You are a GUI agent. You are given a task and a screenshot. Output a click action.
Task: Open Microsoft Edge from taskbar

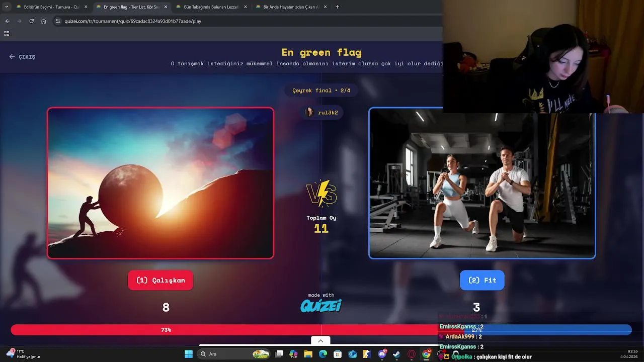click(x=323, y=354)
